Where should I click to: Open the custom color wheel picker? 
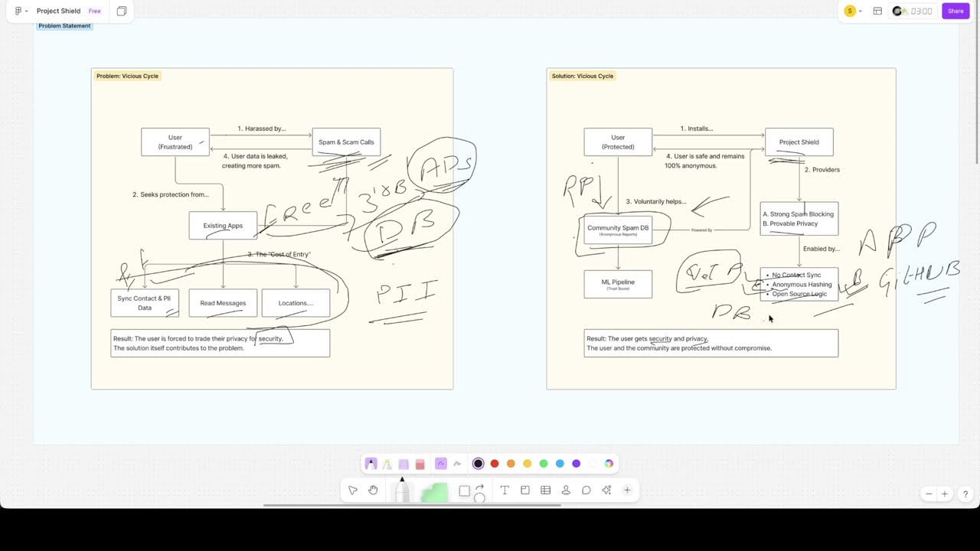click(609, 464)
